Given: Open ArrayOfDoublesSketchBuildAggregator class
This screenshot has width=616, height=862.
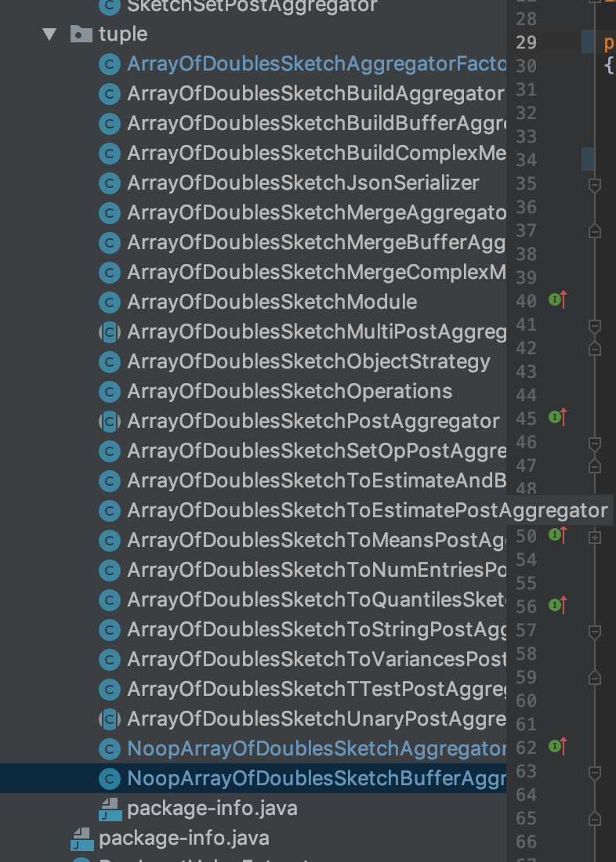Looking at the screenshot, I should pos(315,94).
